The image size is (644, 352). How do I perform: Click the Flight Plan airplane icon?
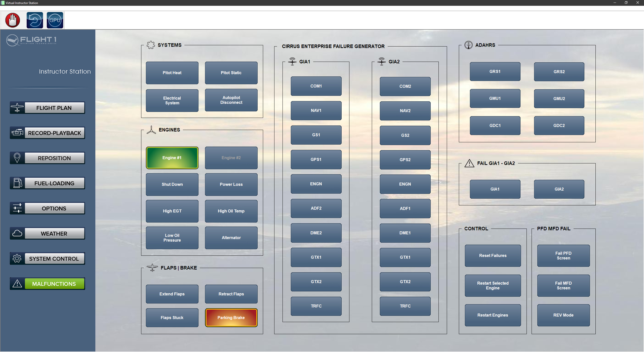17,108
